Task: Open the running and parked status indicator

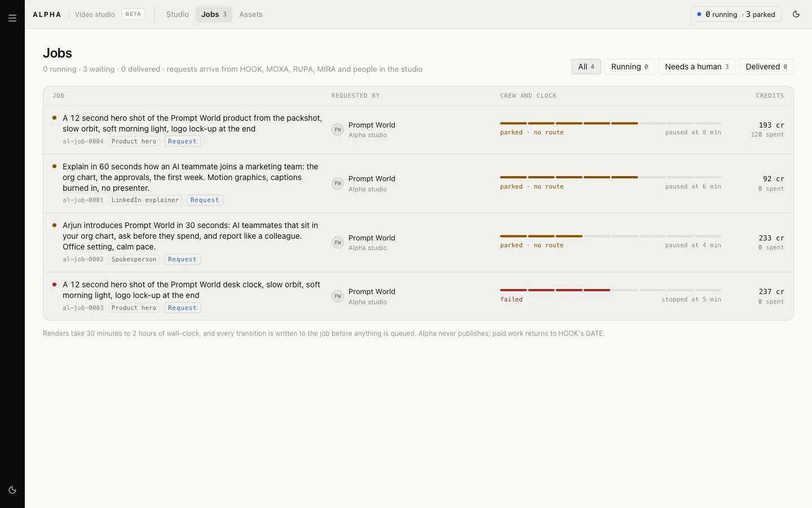Action: (736, 14)
